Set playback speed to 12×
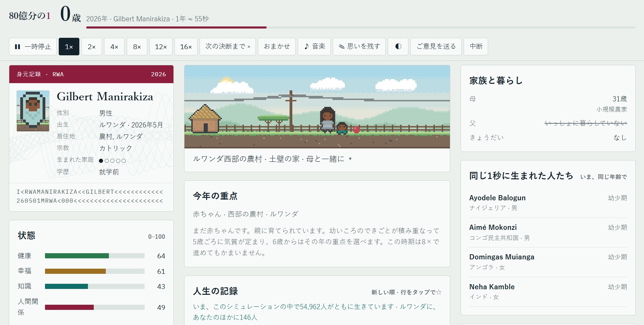Screen dimensions: 644x325 pos(161,46)
